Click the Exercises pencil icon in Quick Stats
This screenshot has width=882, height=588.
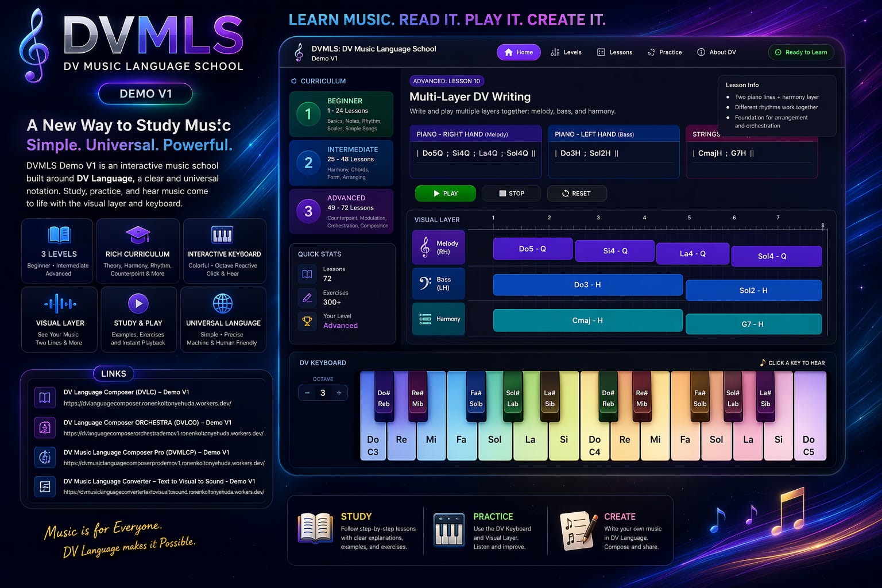307,297
